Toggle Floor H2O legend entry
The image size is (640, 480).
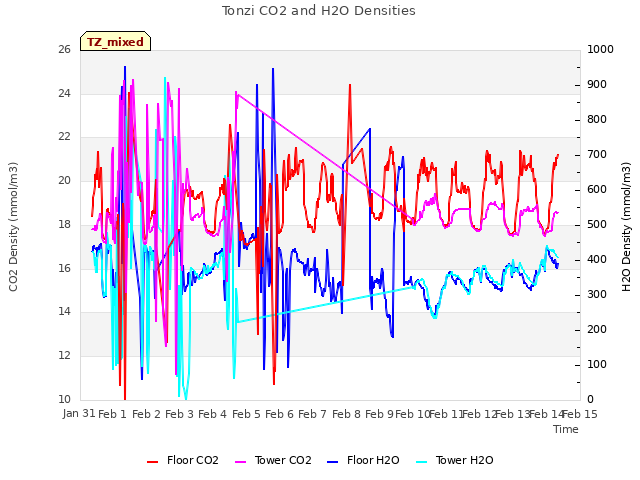(x=363, y=460)
